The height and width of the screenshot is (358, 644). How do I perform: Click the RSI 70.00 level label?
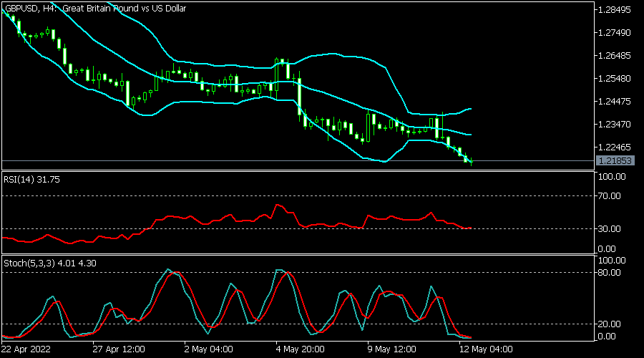(x=610, y=196)
